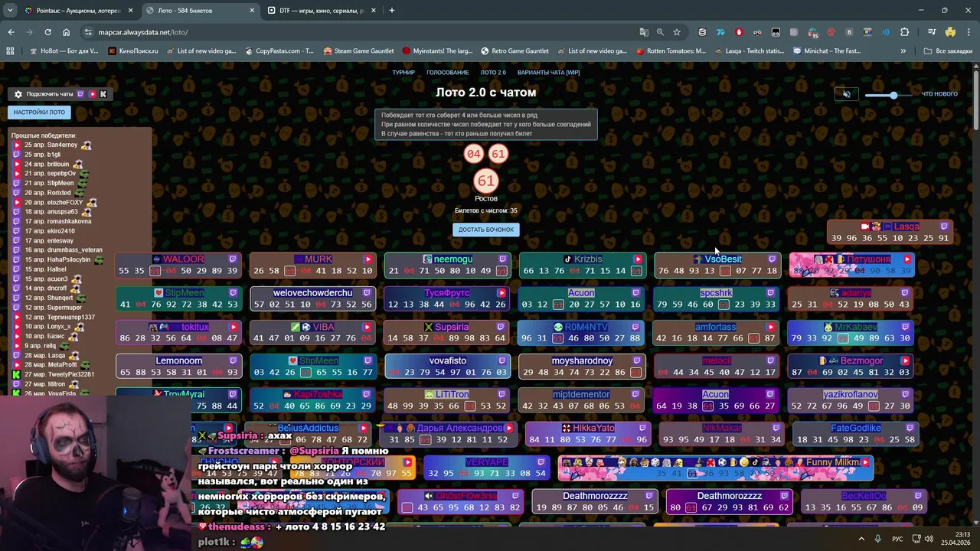Click the vovafisto ticket name
This screenshot has height=551, width=980.
pyautogui.click(x=448, y=360)
